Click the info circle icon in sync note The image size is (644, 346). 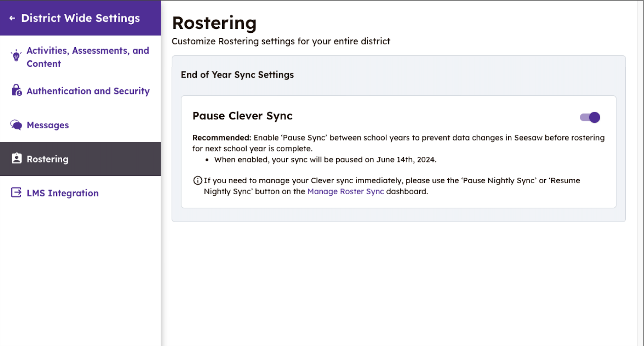tap(197, 180)
